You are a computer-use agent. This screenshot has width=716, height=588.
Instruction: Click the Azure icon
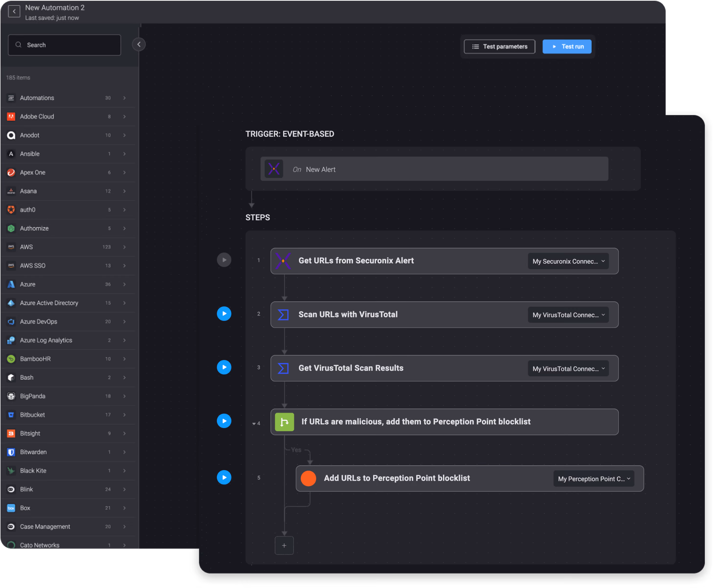click(x=11, y=284)
